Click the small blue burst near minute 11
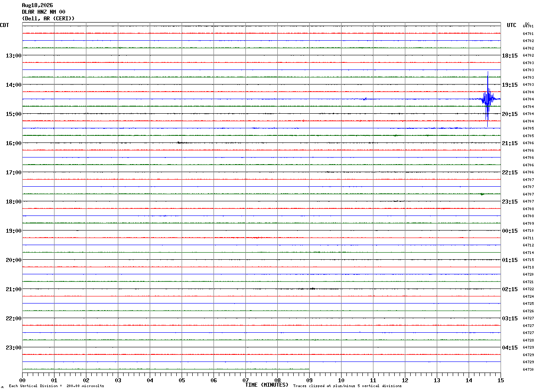 365,99
